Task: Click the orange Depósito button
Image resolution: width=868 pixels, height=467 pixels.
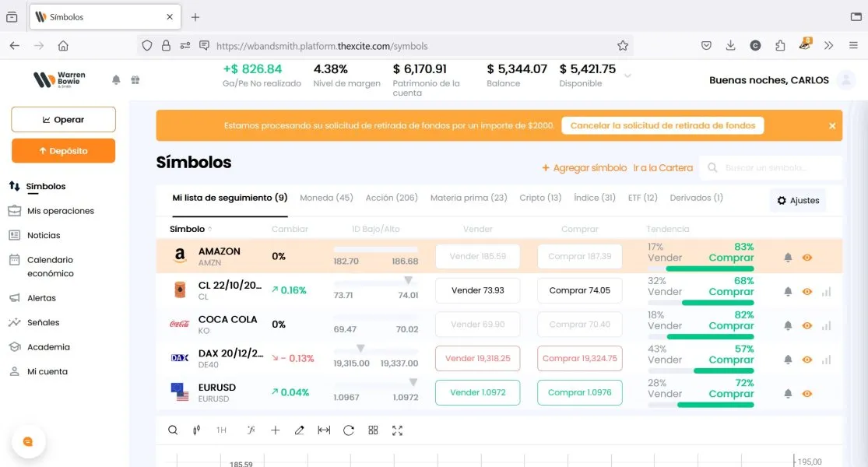Action: click(x=64, y=150)
